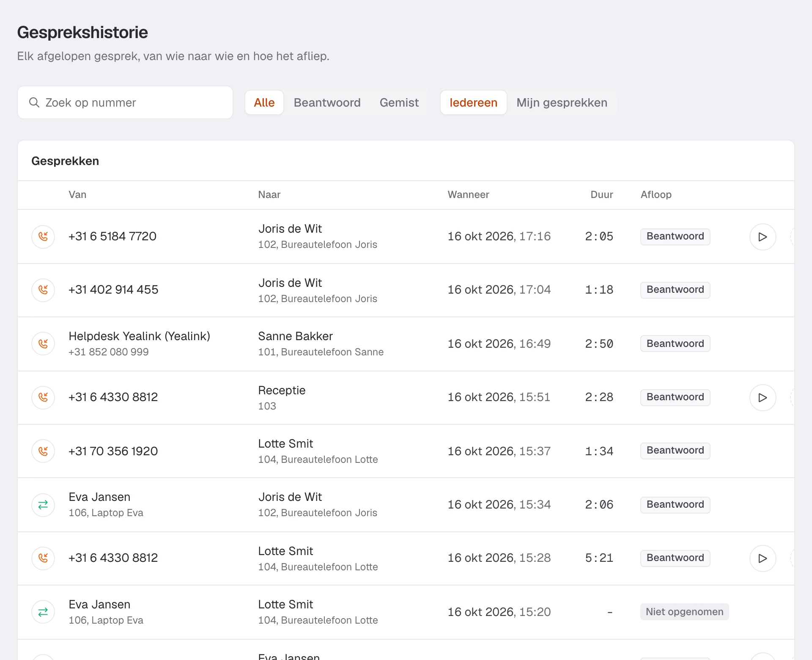This screenshot has height=660, width=812.
Task: Click incoming call icon for +31 70 356 1920
Action: (43, 451)
